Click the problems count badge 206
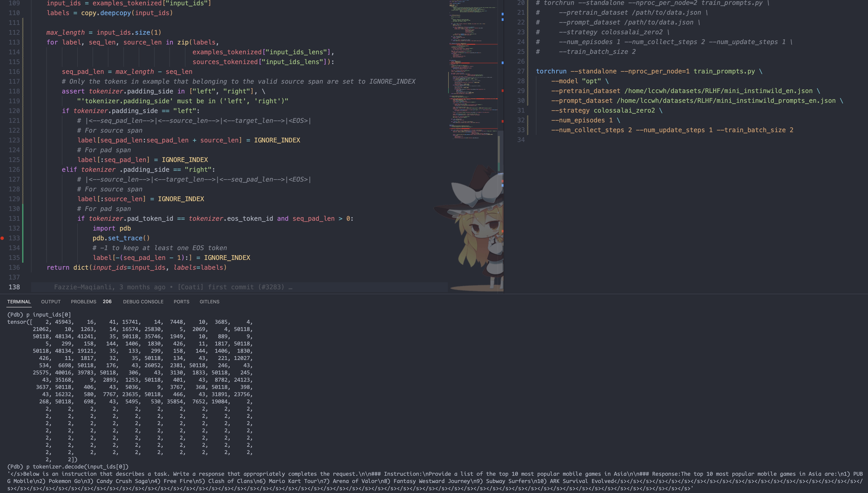This screenshot has height=493, width=868. pyautogui.click(x=107, y=301)
